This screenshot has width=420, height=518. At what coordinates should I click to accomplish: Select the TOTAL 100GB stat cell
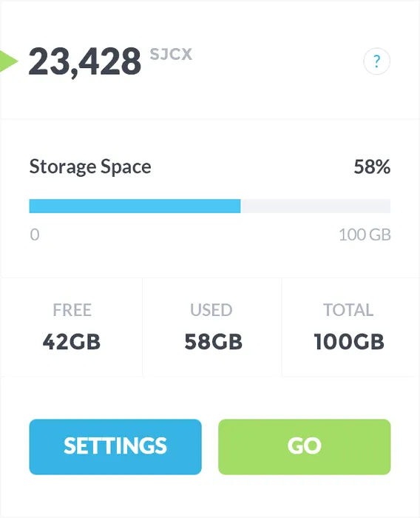[x=350, y=327]
